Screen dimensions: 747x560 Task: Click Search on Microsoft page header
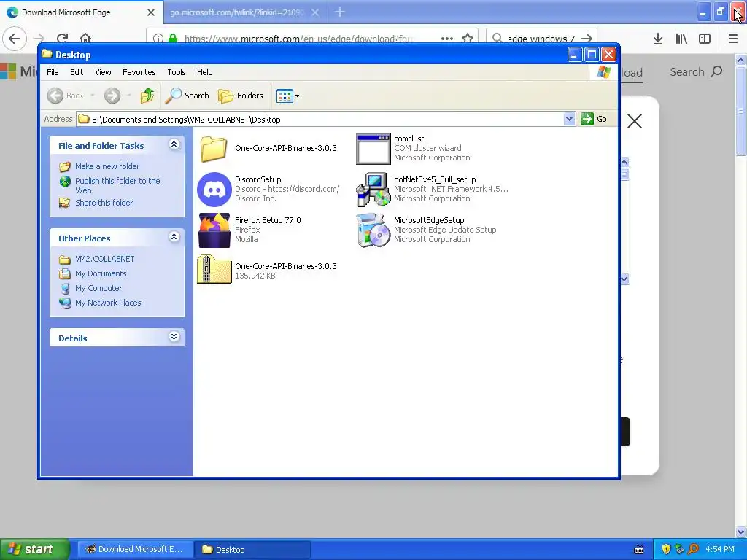click(x=696, y=72)
